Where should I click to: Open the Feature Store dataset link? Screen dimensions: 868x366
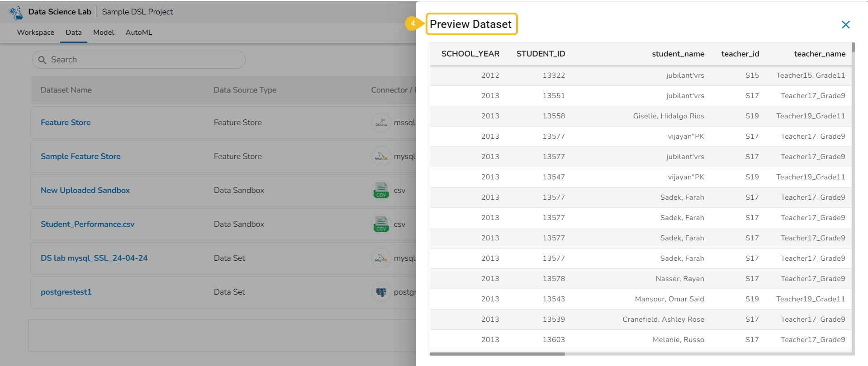pos(66,122)
